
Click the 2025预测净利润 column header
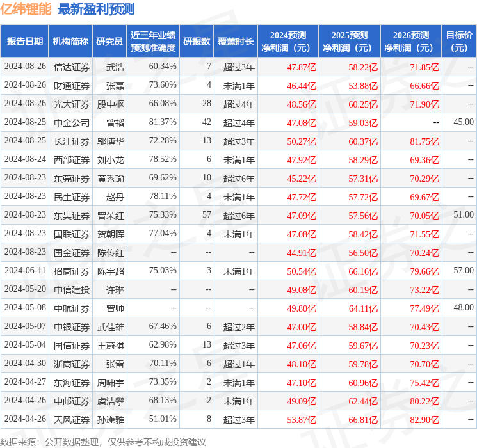350,42
